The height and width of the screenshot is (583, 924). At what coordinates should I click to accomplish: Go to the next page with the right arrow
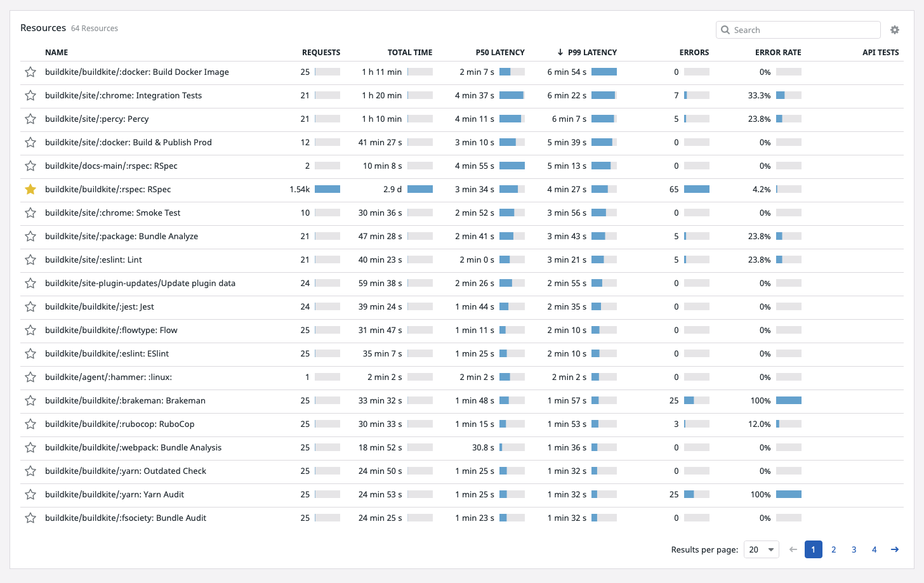click(895, 549)
